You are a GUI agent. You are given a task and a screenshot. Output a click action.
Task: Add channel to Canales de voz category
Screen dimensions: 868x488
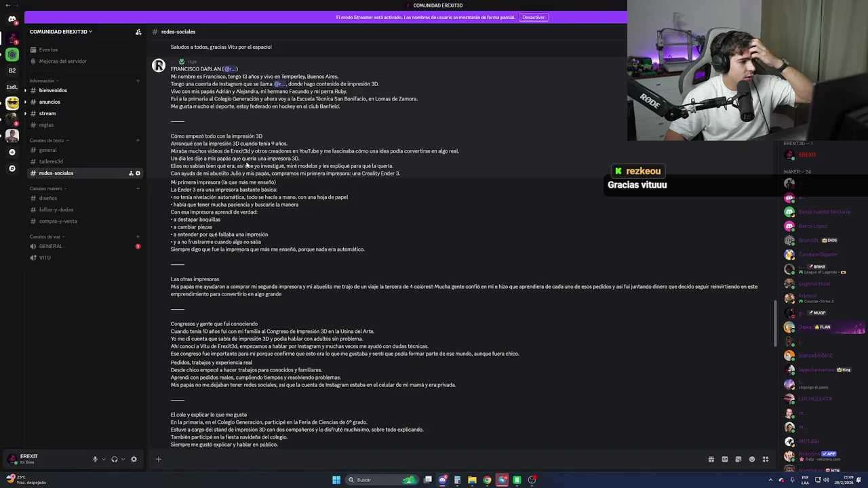pyautogui.click(x=138, y=237)
